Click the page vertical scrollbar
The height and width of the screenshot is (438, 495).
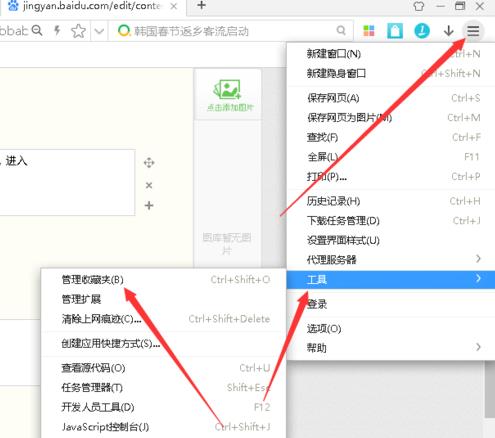coord(489,389)
